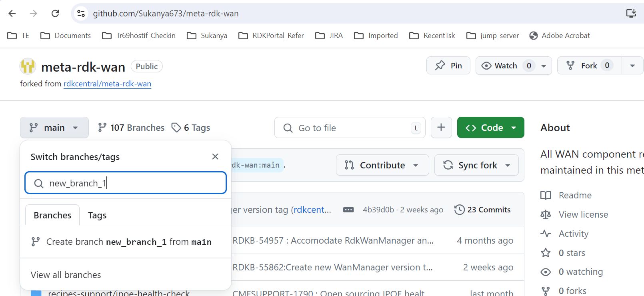Screen dimensions: 644x296
Task: Open the Sync fork dropdown
Action: pos(476,165)
